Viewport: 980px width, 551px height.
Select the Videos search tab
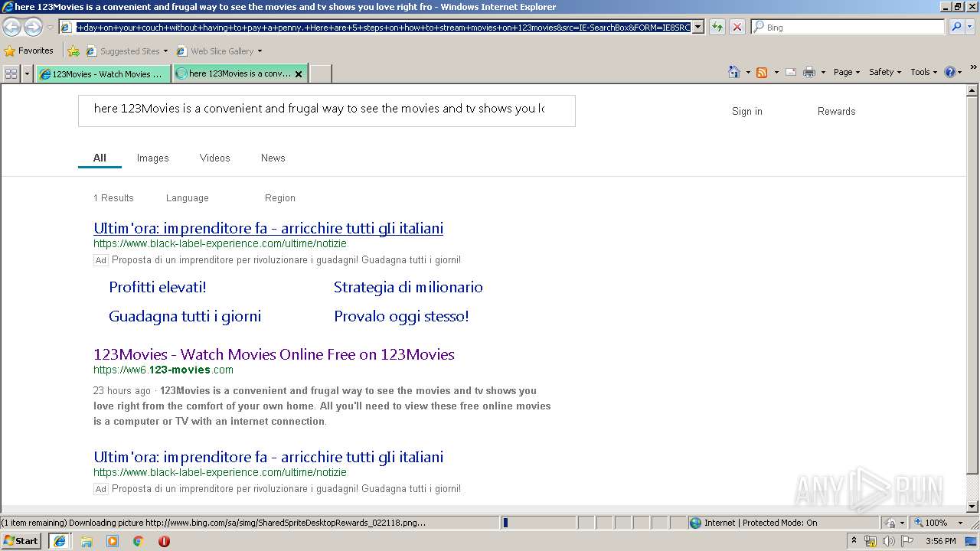[x=214, y=158]
